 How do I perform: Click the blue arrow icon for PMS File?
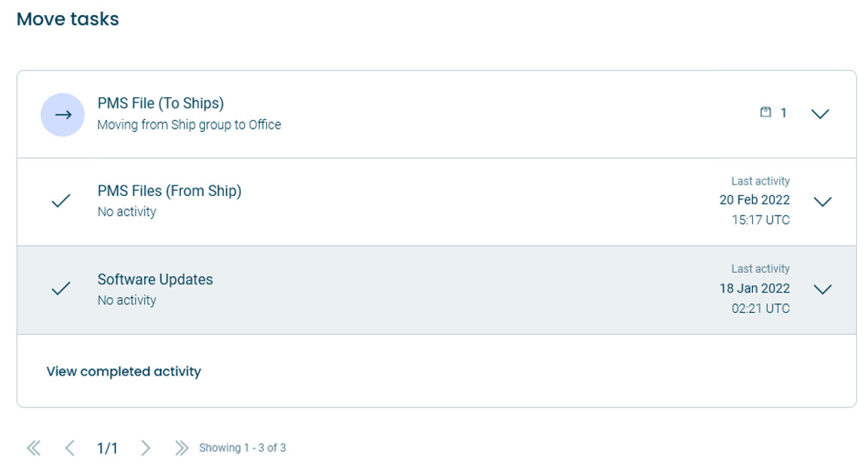click(63, 115)
